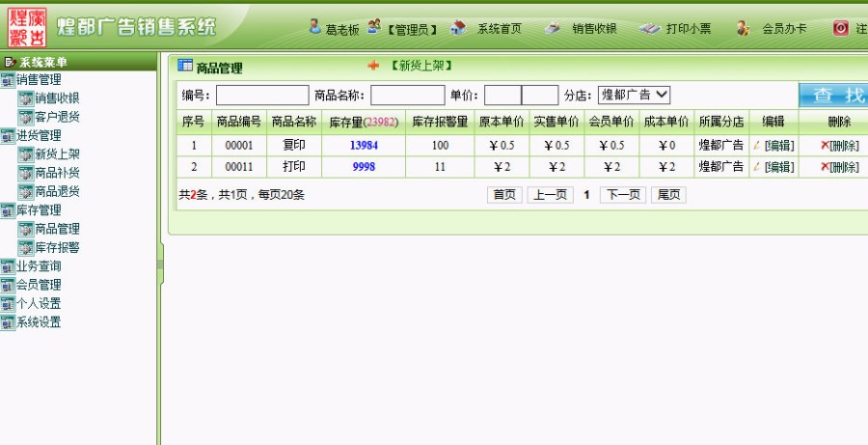
Task: Open the 分店 dropdown 煌都广告
Action: pyautogui.click(x=634, y=95)
